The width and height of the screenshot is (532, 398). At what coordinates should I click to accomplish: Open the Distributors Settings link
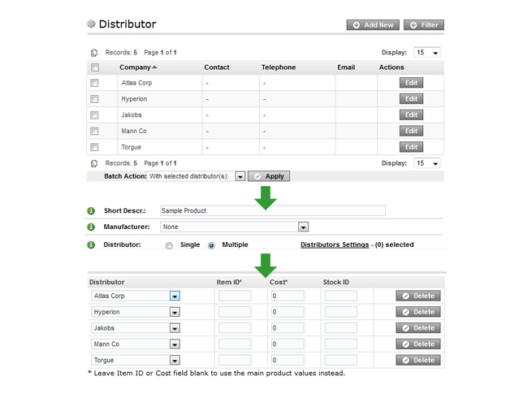pyautogui.click(x=335, y=244)
